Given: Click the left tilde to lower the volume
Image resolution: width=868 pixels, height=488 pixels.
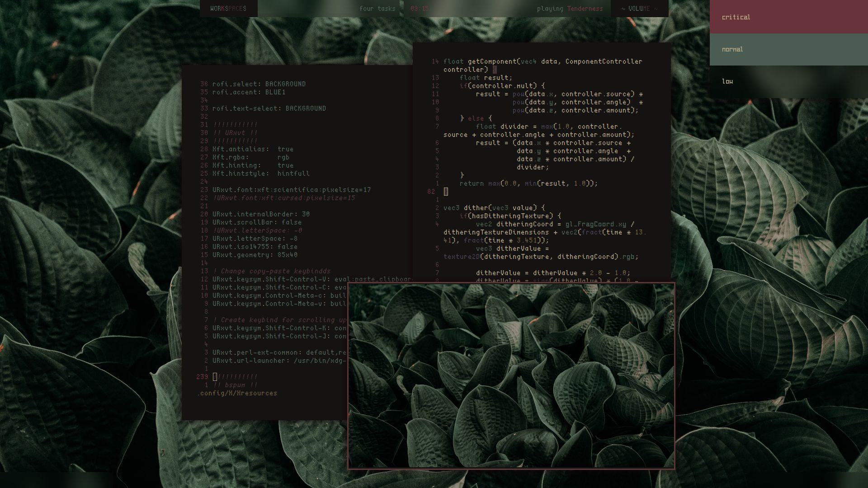Looking at the screenshot, I should pos(623,8).
